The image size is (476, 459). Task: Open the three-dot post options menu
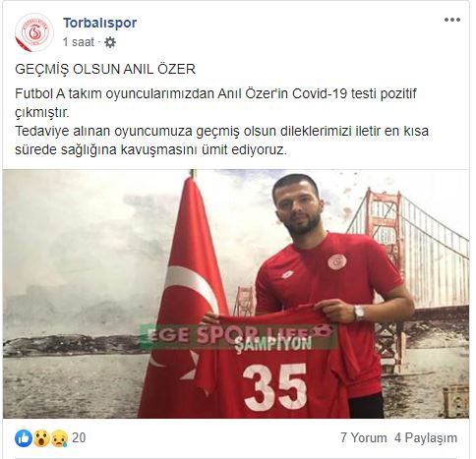point(452,20)
